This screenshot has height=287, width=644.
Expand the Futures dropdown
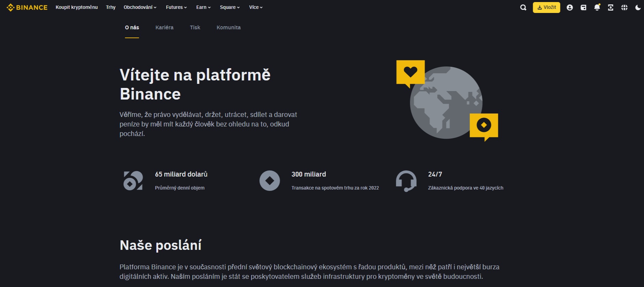[176, 7]
